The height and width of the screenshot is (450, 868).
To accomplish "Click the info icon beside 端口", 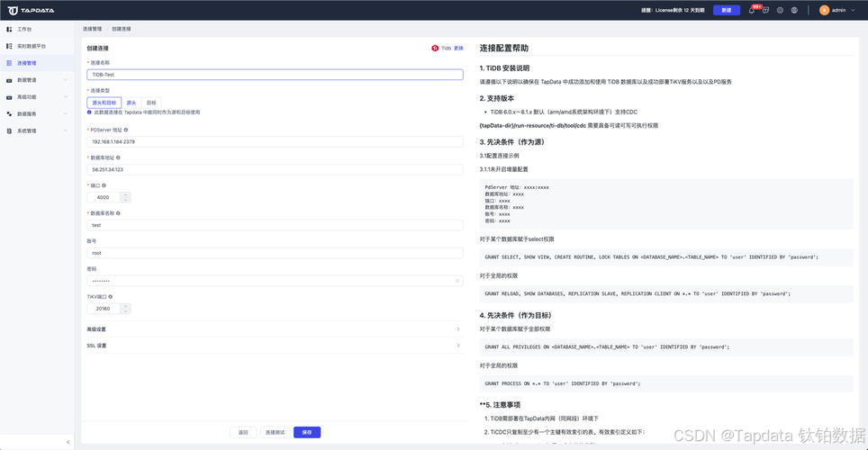I will [104, 185].
